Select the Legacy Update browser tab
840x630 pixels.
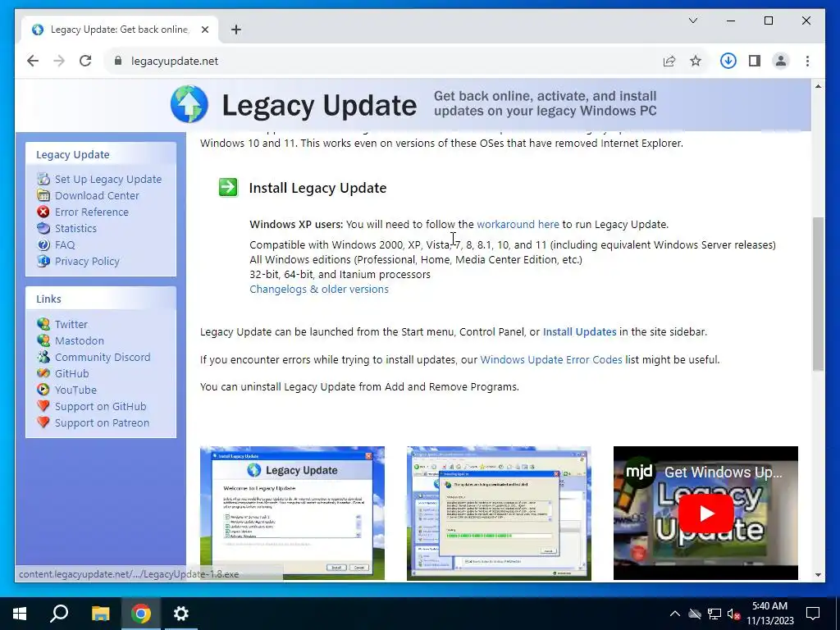(x=119, y=30)
